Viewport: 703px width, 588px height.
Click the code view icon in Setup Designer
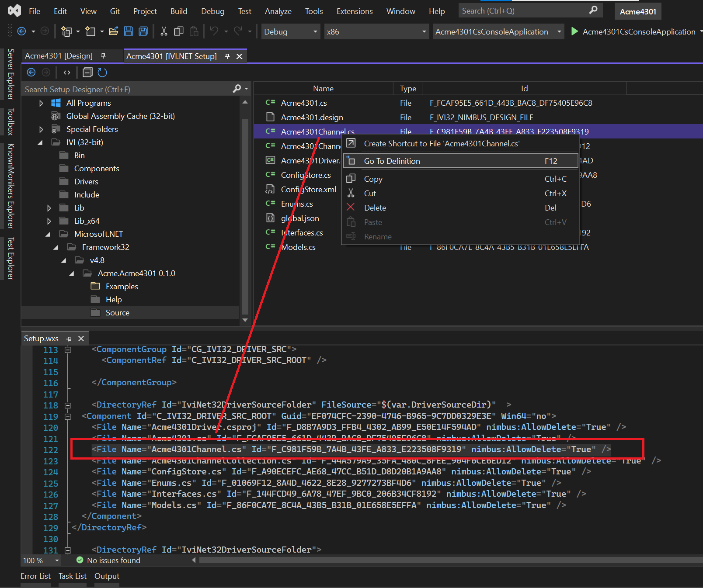pos(66,73)
